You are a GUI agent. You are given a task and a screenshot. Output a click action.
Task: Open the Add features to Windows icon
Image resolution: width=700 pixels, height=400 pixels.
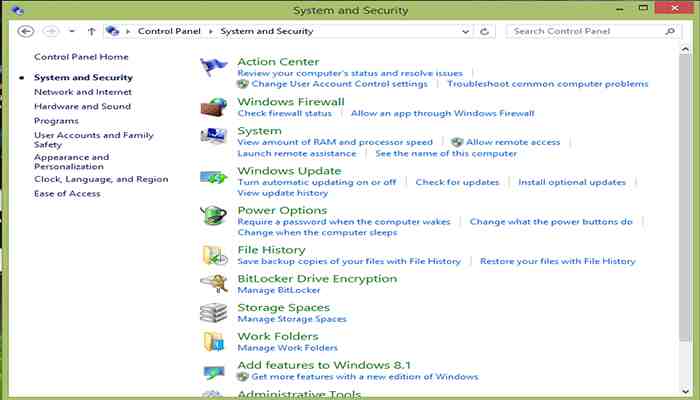214,371
